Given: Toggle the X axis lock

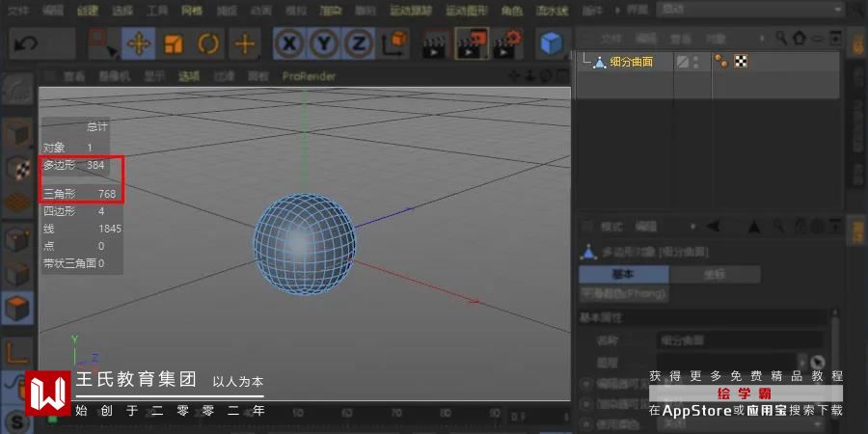Looking at the screenshot, I should pos(288,43).
